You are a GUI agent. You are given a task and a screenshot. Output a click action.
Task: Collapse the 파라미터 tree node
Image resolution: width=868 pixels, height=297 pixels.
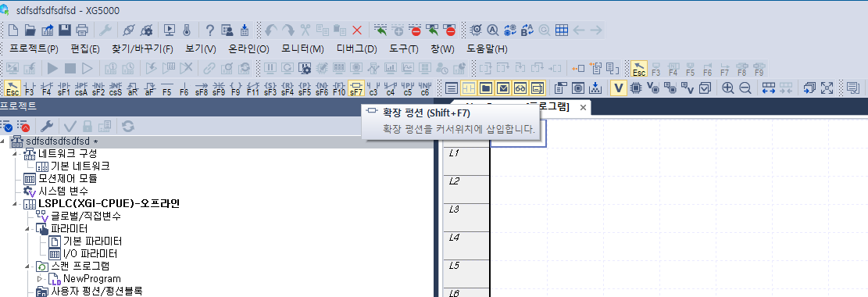[x=27, y=229]
